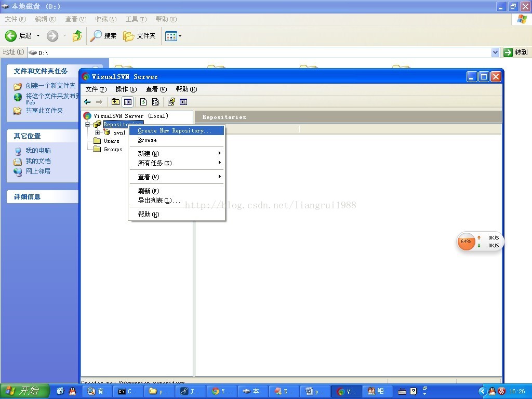Click the VisualSVN back arrow toolbar icon

pyautogui.click(x=87, y=102)
